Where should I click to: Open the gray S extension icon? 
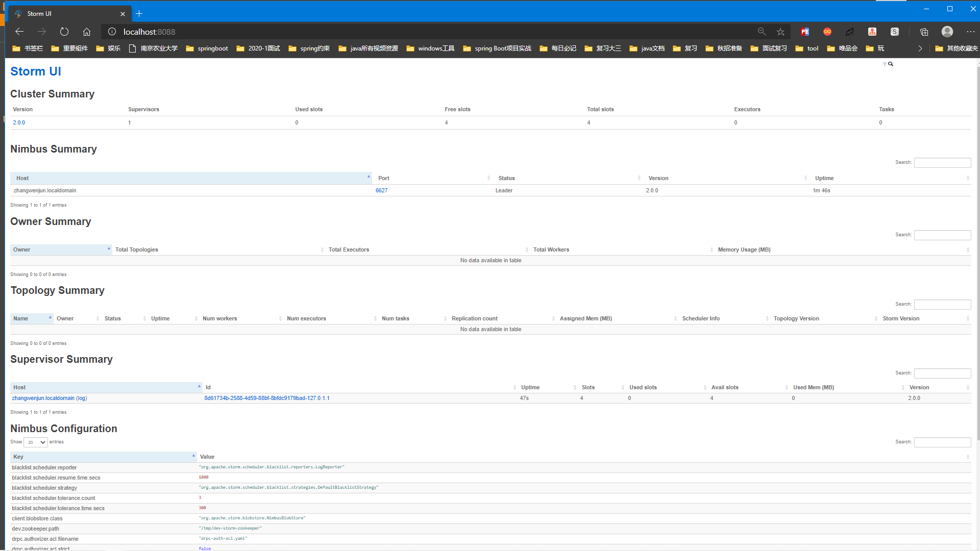895,32
